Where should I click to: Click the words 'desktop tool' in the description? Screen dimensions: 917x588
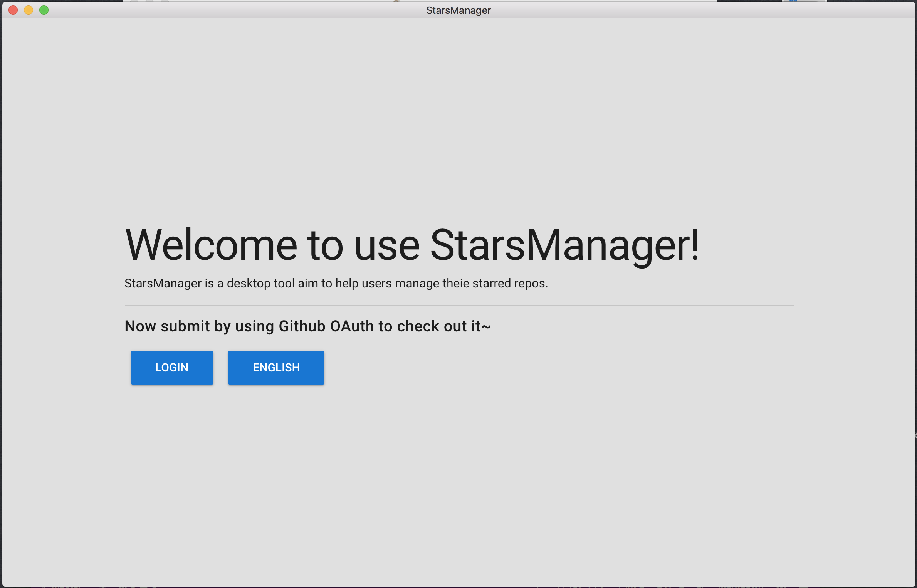tap(260, 283)
